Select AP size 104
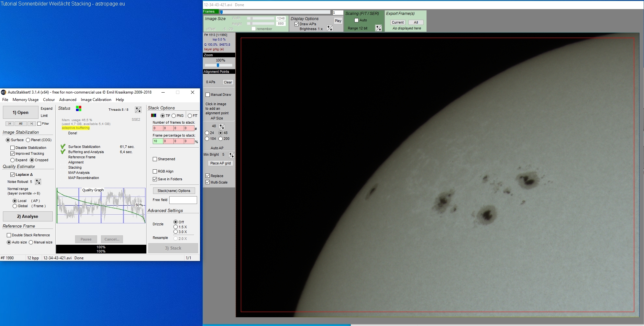This screenshot has width=644, height=326. [x=207, y=139]
